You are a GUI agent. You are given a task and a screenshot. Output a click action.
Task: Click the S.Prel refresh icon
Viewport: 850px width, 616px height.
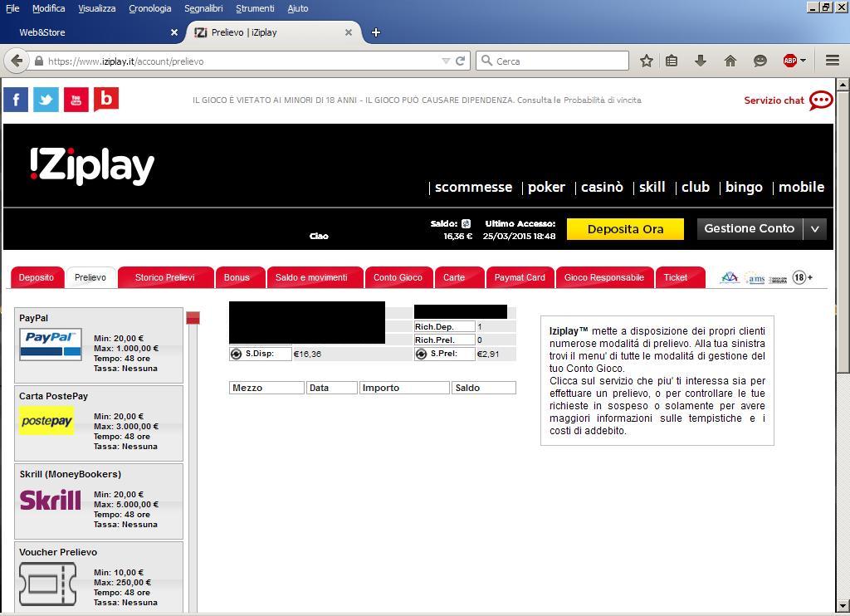(421, 354)
